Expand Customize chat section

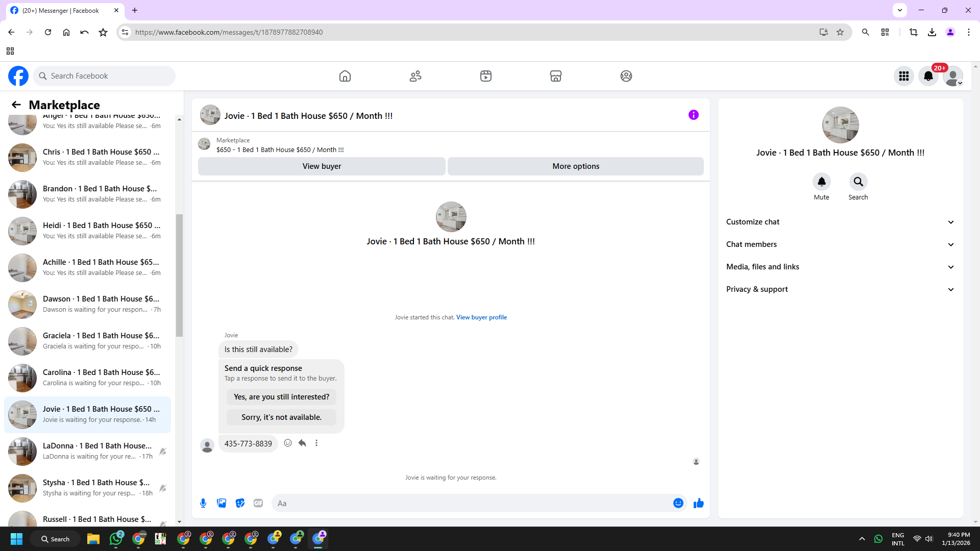pos(840,222)
